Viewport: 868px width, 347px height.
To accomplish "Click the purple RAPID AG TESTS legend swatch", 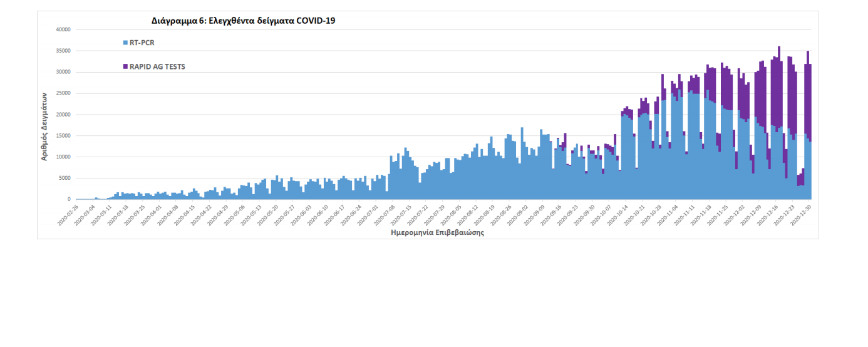I will point(126,66).
